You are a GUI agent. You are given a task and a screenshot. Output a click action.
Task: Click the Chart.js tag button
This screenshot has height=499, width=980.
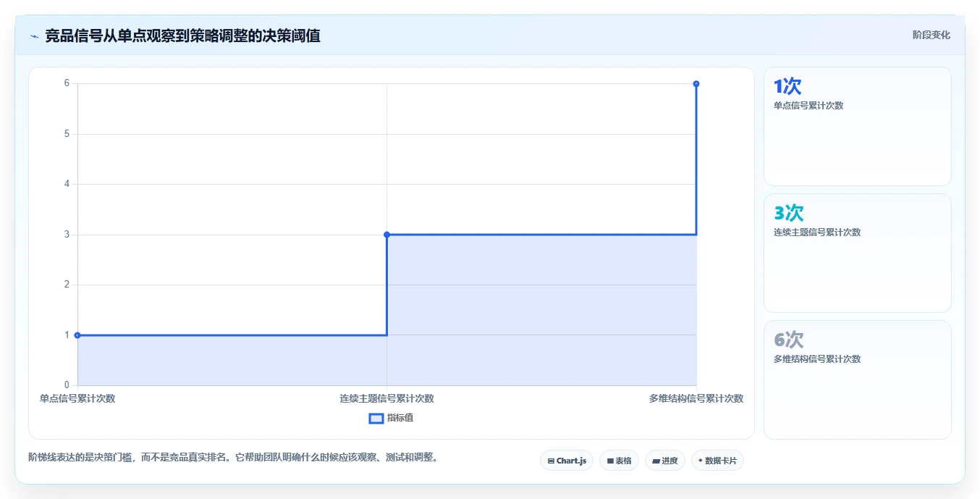567,461
